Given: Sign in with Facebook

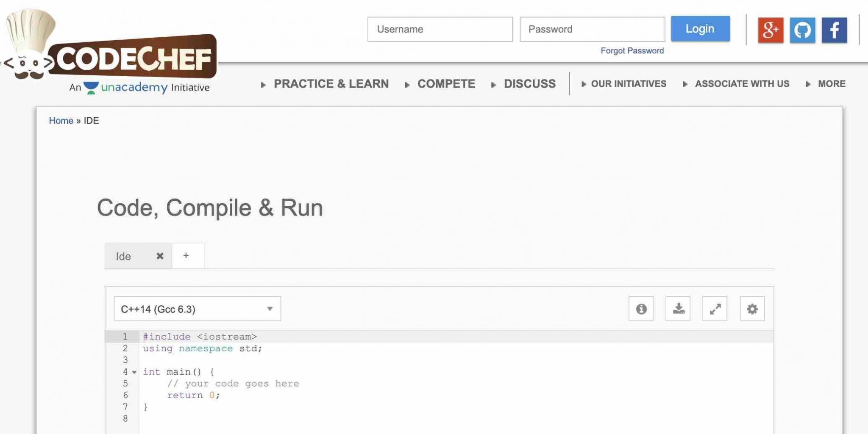Looking at the screenshot, I should coord(834,30).
